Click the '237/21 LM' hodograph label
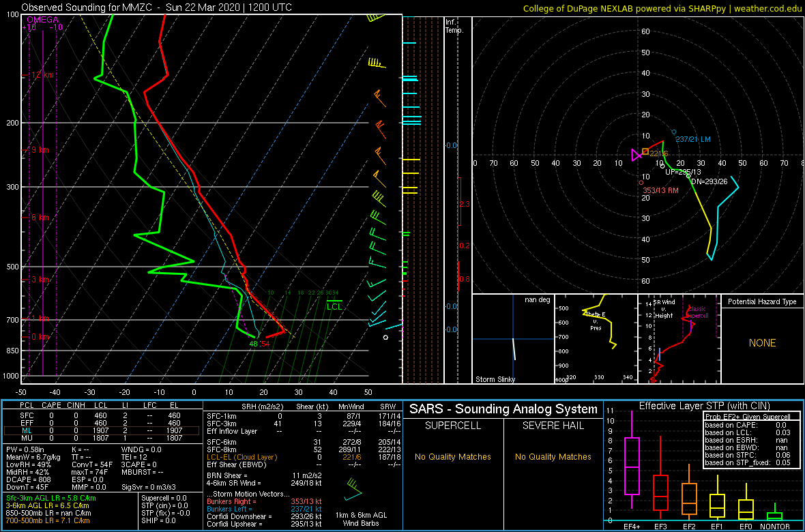 692,140
